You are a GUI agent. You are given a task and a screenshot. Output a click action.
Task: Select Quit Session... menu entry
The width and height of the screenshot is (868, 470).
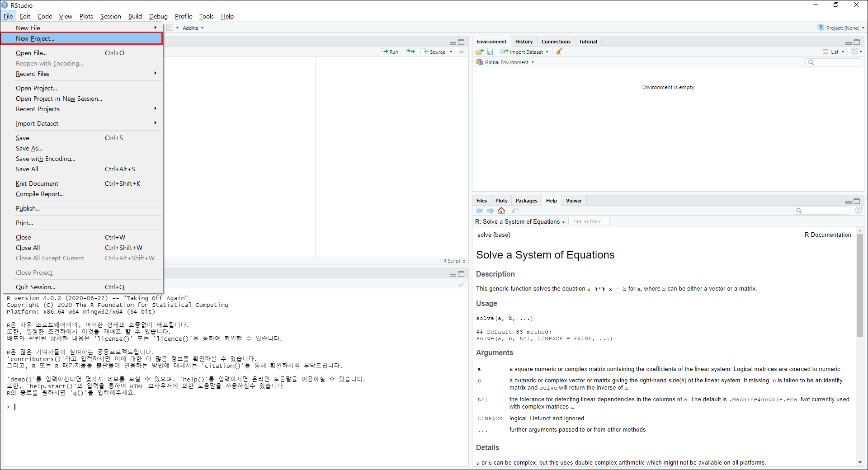pos(82,287)
